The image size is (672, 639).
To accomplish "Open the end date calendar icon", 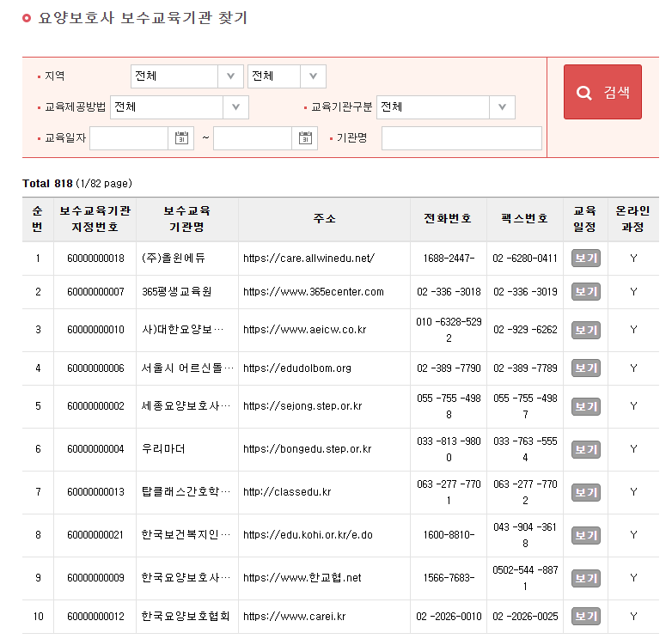I will [305, 138].
